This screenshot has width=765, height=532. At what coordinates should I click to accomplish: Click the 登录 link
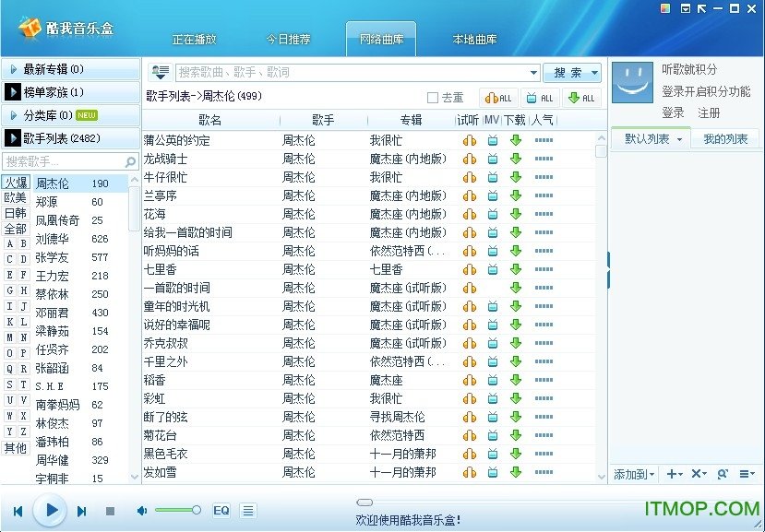coord(674,113)
